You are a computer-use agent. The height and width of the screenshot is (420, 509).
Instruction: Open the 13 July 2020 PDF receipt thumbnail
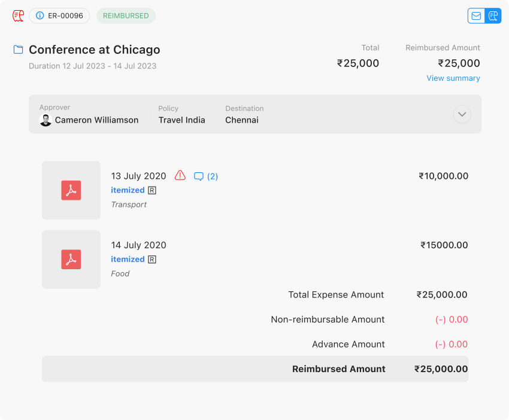point(71,190)
